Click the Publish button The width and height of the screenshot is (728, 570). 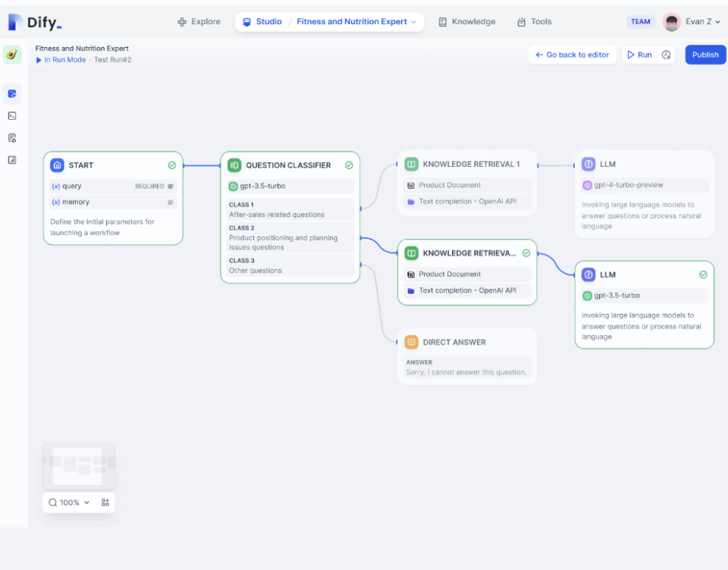pos(705,55)
